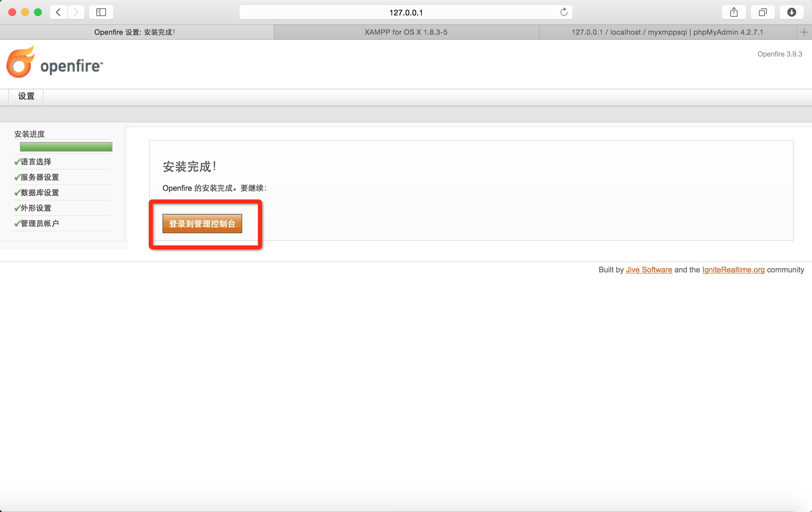The image size is (812, 512).
Task: Open the Jive Software link
Action: [x=649, y=270]
